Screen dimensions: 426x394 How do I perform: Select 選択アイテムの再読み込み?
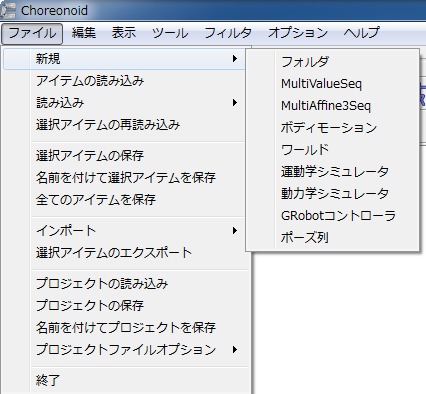click(124, 125)
